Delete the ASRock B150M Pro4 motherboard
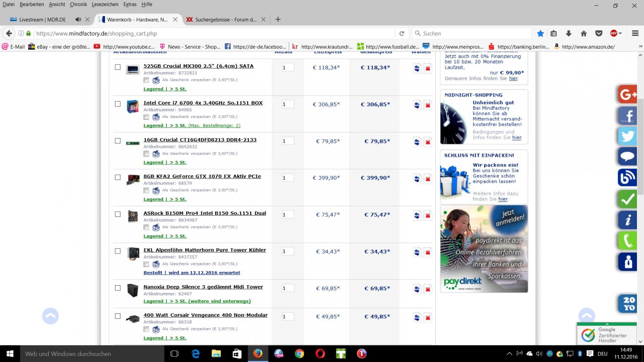Viewport: 644px width, 362px height. point(428,216)
